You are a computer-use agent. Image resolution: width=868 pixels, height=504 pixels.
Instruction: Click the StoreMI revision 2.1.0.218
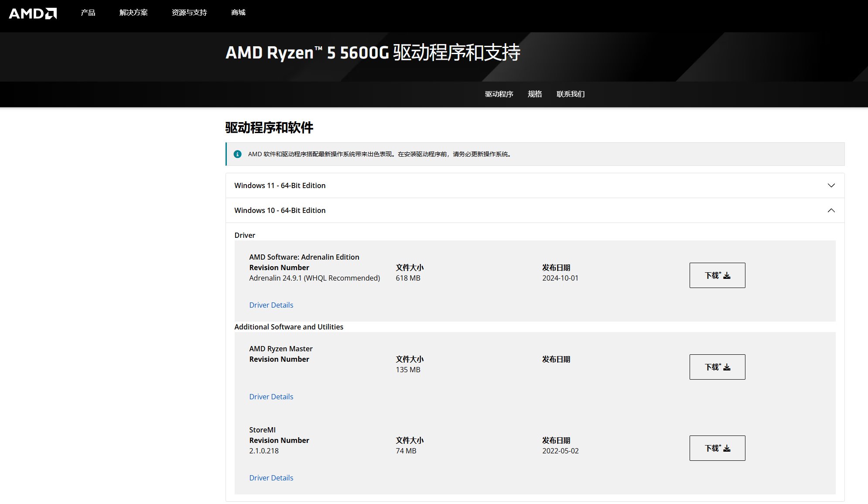click(x=263, y=451)
